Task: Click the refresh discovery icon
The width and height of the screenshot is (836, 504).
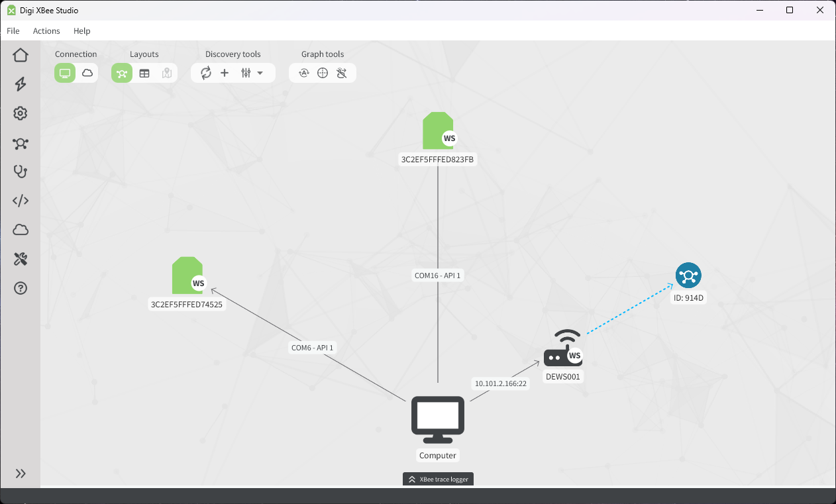Action: [x=206, y=73]
